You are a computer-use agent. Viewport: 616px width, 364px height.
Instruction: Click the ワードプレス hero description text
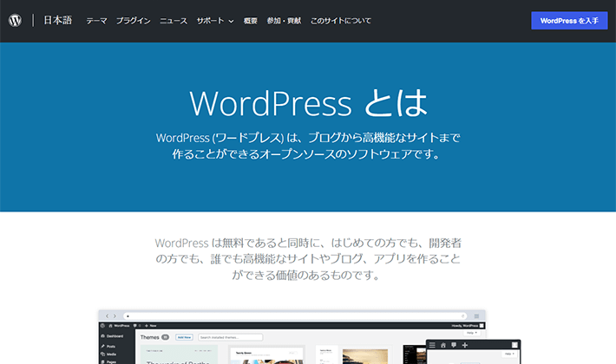click(308, 146)
